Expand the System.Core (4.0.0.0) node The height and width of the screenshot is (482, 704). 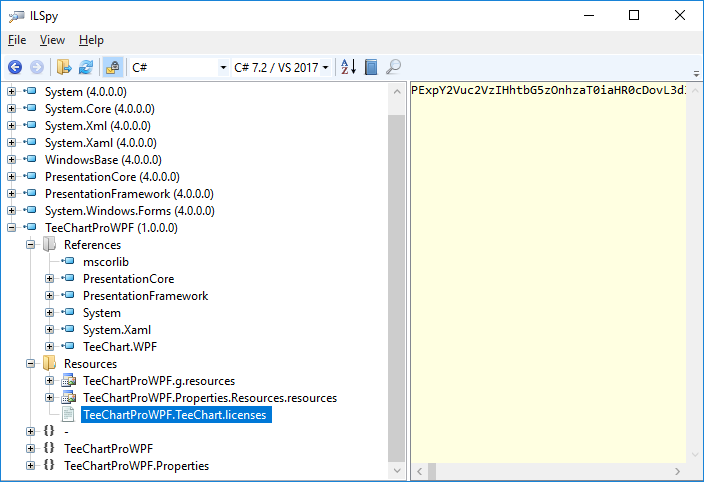click(12, 109)
